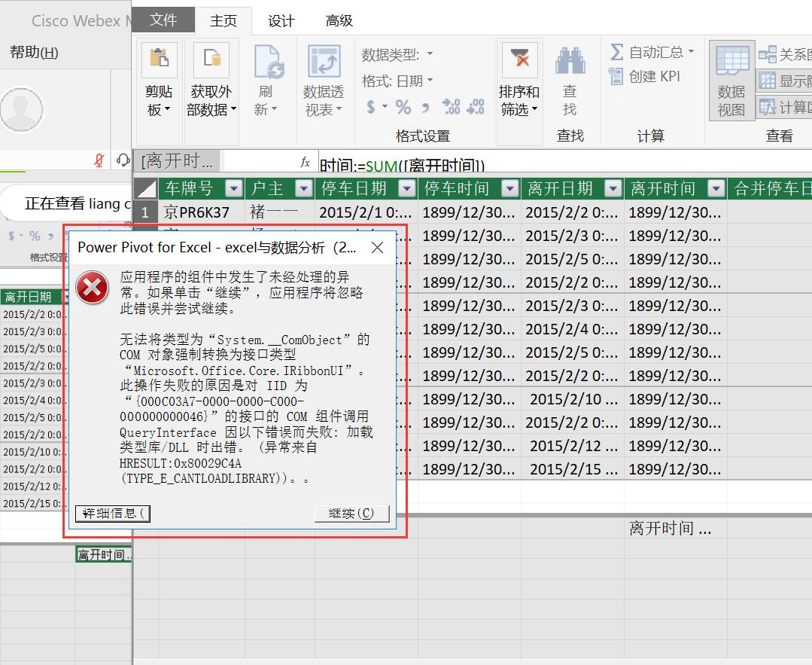This screenshot has width=812, height=665.
Task: Increase decimal places icon
Action: coord(451,106)
